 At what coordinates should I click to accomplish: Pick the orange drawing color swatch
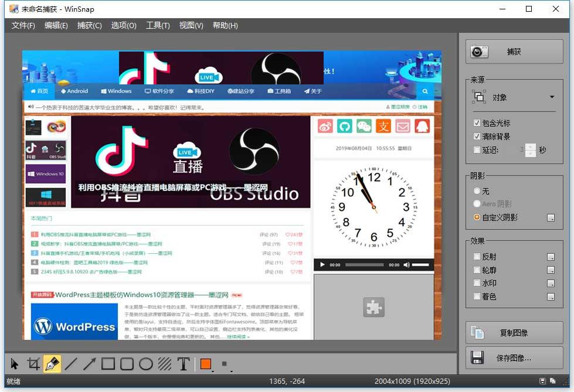tap(206, 364)
